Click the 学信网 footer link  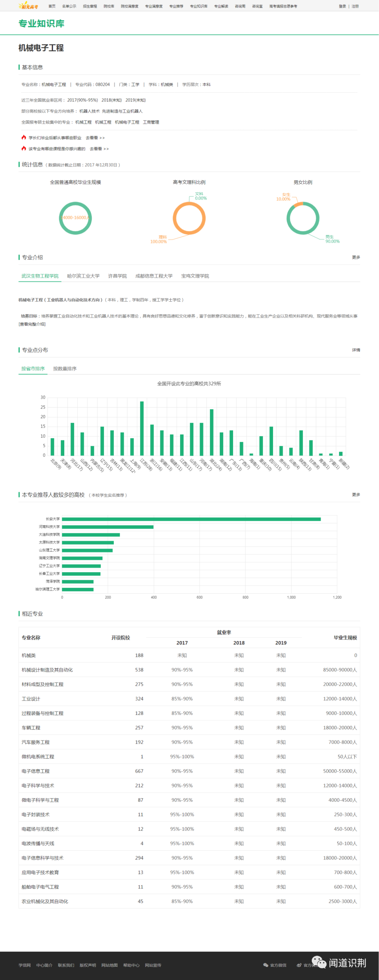coord(25,965)
